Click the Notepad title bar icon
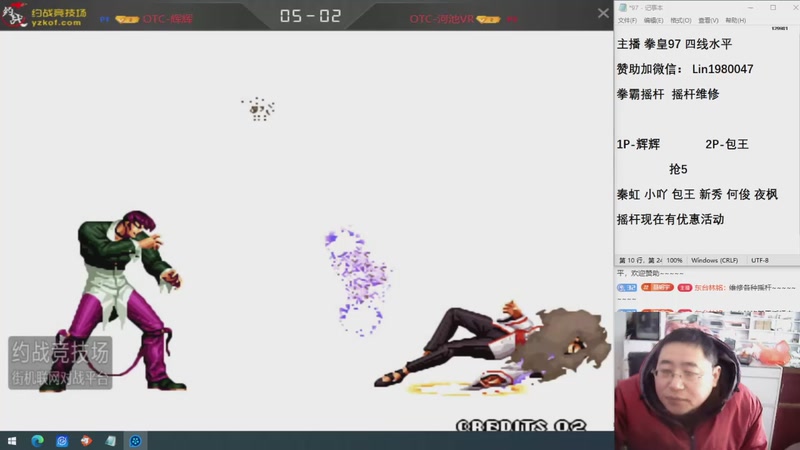Image resolution: width=800 pixels, height=450 pixels. pos(622,8)
